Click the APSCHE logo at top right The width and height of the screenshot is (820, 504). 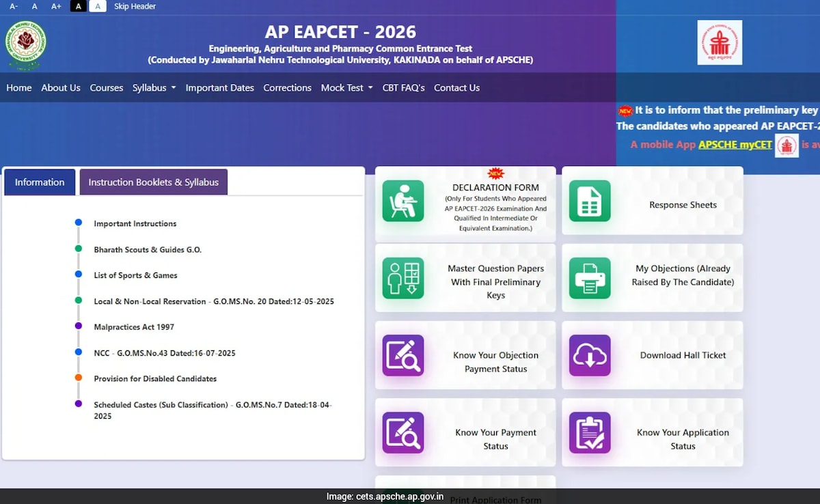tap(720, 42)
